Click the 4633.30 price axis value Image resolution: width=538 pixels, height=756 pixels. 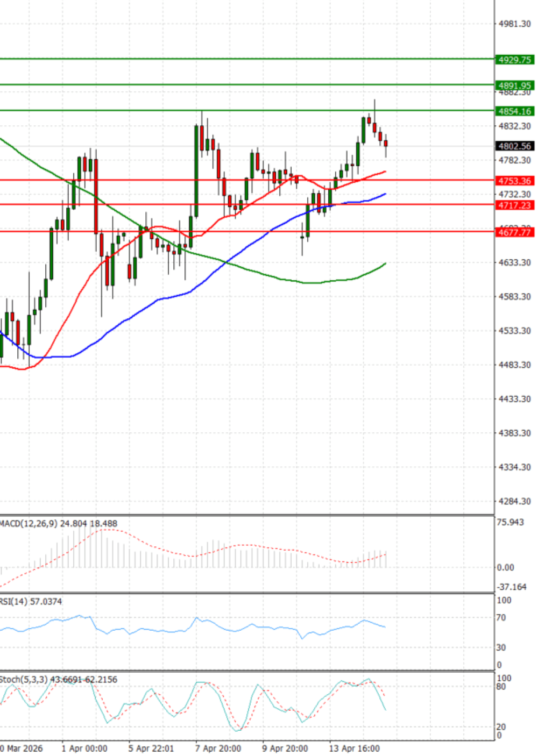tap(514, 262)
